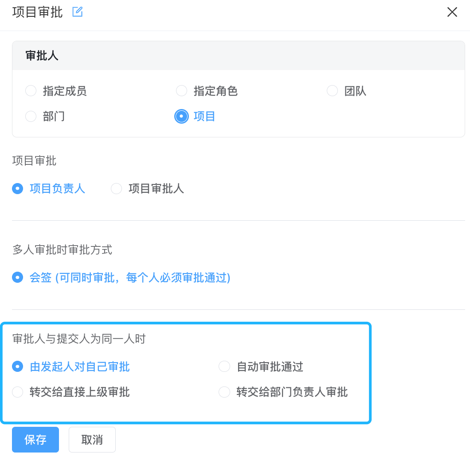The image size is (470, 476).
Task: Click the 审批人与提交人为同一人时 section label
Action: [x=79, y=339]
